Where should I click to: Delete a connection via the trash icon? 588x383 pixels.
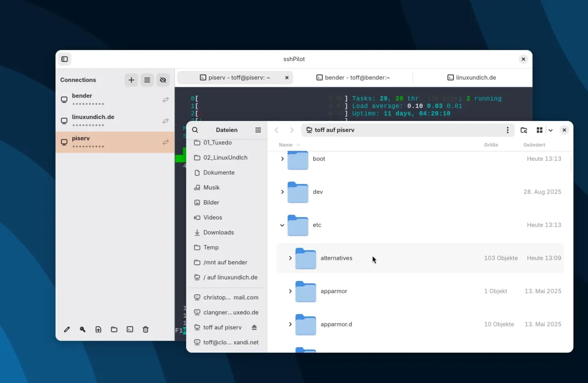[x=146, y=329]
